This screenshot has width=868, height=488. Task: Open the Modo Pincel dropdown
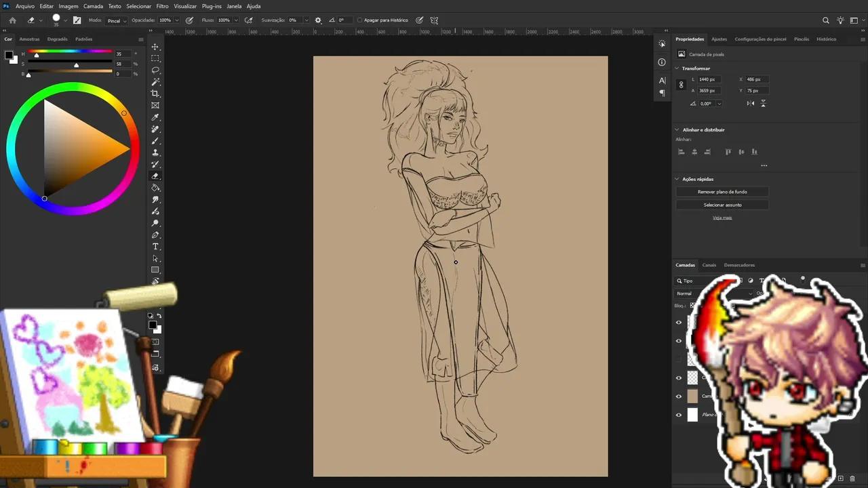(117, 20)
